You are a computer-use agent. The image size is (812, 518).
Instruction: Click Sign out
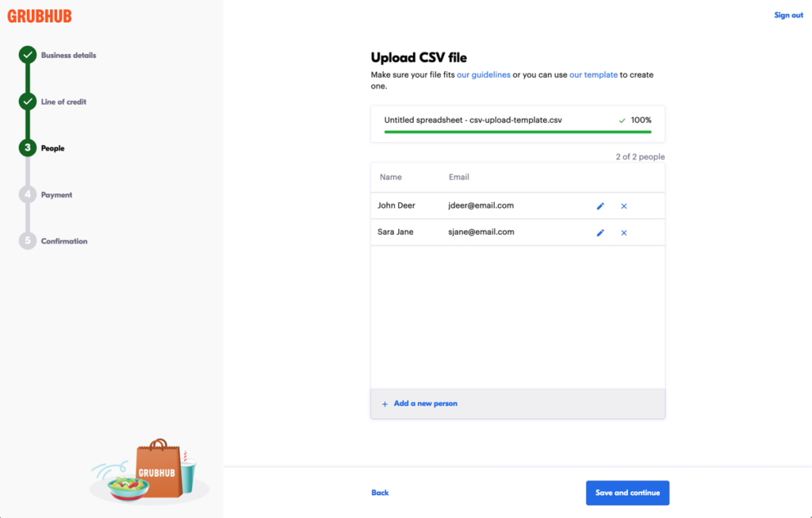[788, 15]
